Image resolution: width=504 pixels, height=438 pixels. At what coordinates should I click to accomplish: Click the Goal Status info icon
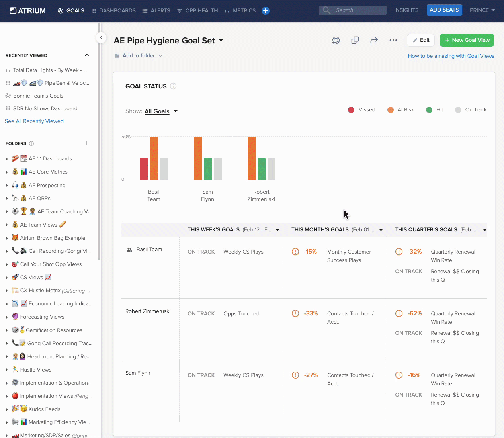[x=173, y=86]
